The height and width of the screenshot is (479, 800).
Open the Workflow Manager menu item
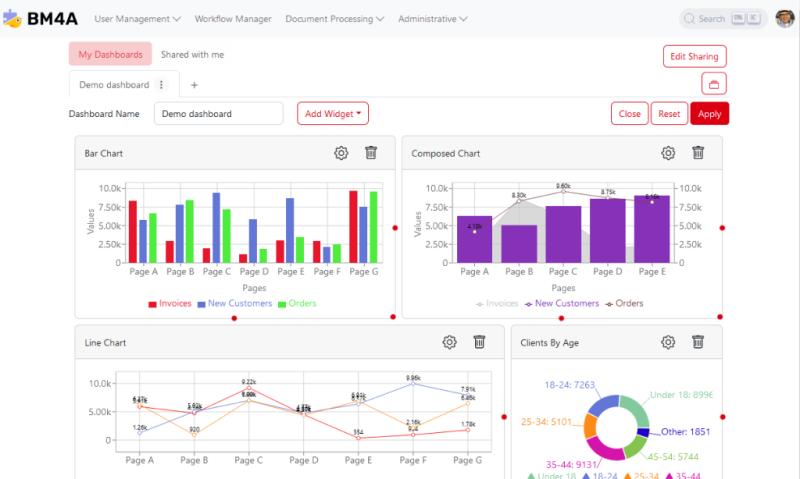tap(232, 18)
